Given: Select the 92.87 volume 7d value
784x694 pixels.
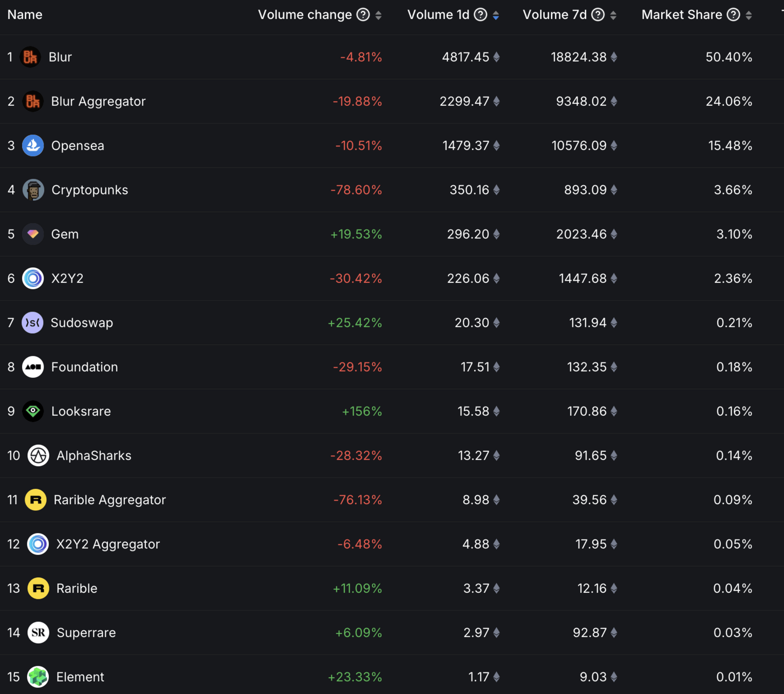Looking at the screenshot, I should (x=590, y=632).
